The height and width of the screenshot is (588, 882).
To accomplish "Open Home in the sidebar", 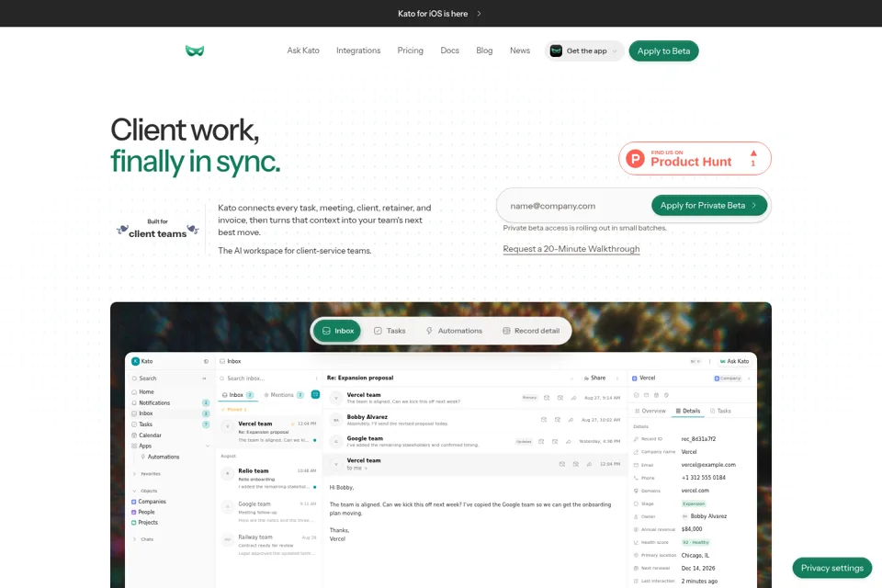I will (x=169, y=391).
